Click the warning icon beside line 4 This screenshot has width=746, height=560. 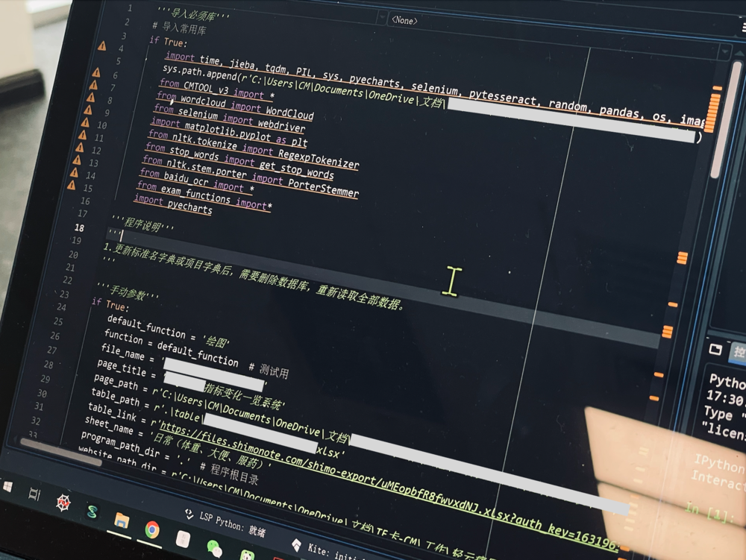(x=101, y=46)
